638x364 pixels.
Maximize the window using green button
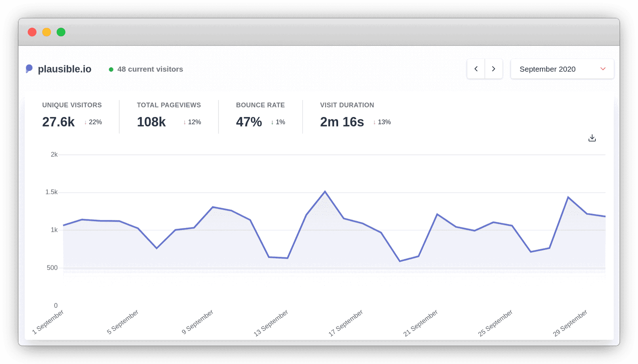tap(61, 32)
